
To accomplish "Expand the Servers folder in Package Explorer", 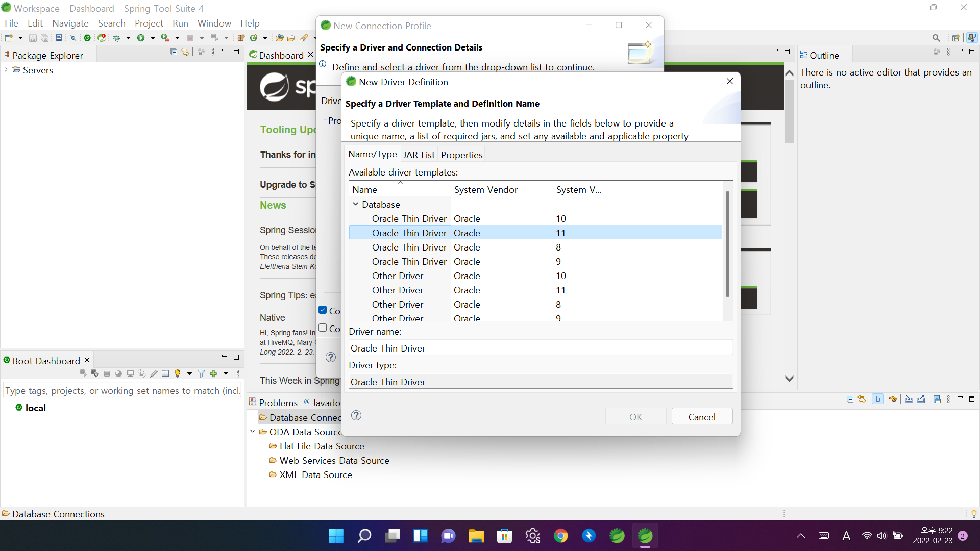I will click(6, 70).
